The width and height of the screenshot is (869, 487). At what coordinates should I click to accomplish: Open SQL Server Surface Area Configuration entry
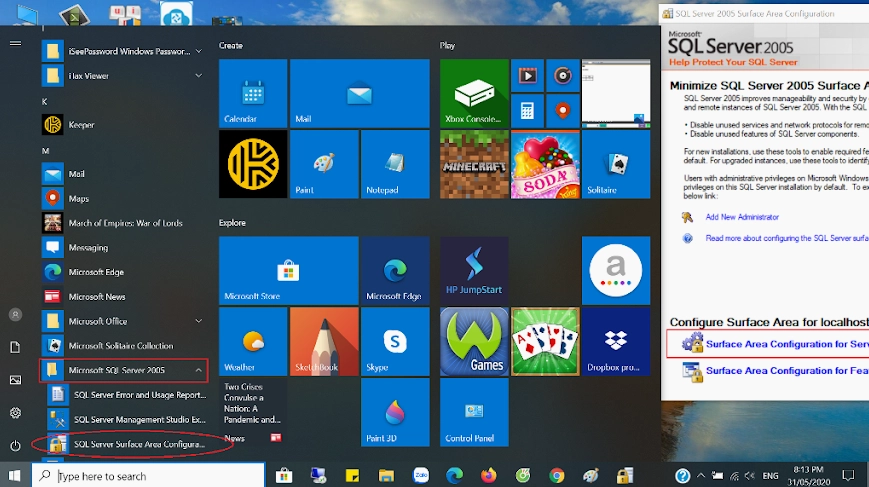[x=138, y=444]
